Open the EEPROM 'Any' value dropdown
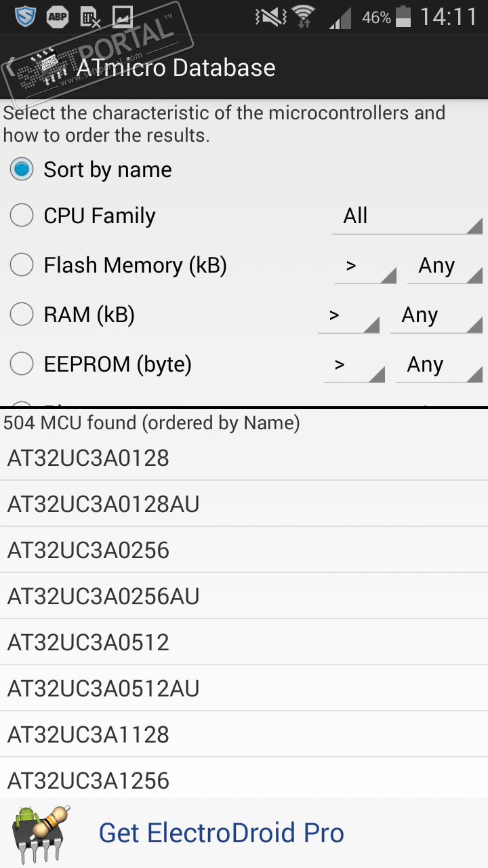Viewport: 488px width, 868px height. pos(439,365)
